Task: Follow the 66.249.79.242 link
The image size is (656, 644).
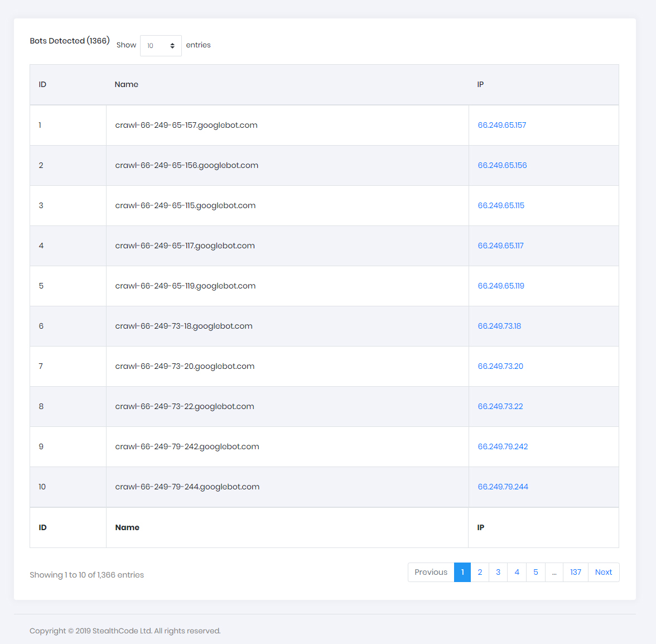Action: coord(503,446)
